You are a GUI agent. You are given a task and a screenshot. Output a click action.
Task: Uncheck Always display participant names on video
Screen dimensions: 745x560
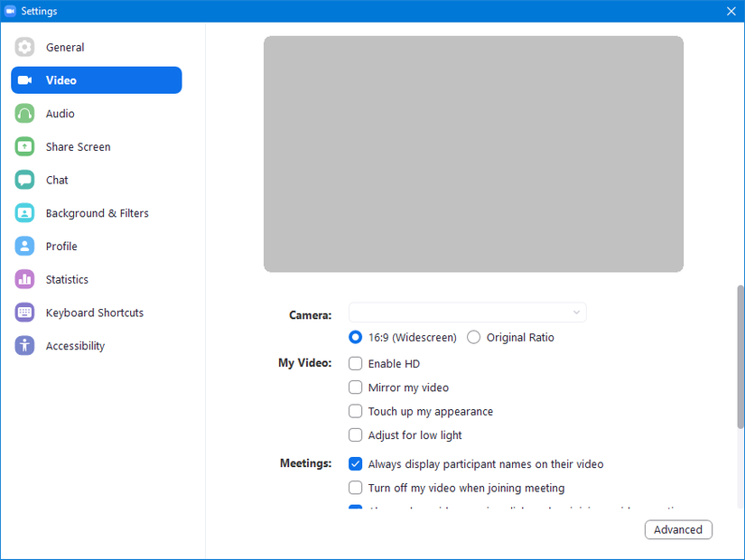coord(356,463)
